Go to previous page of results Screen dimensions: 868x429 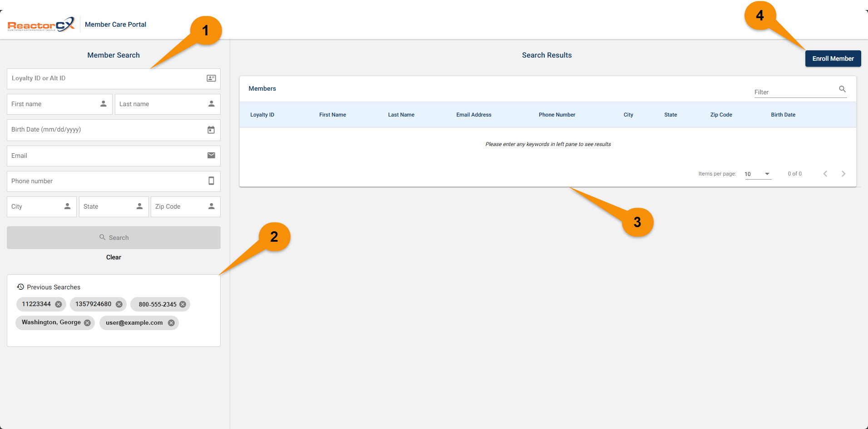(x=825, y=174)
